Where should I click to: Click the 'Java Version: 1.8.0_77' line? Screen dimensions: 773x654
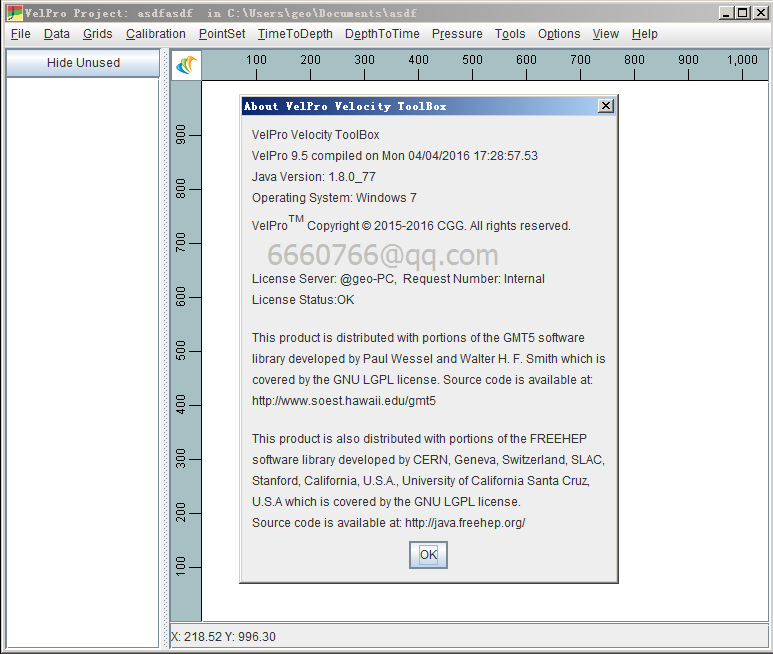tap(314, 177)
